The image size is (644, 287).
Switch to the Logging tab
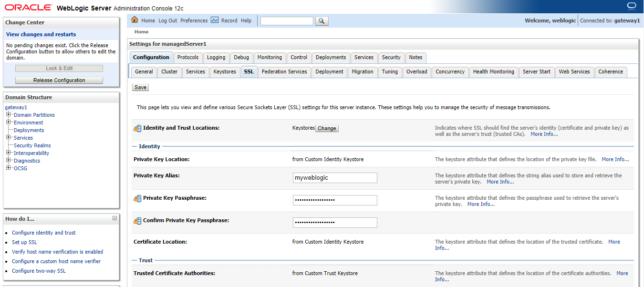(x=216, y=57)
